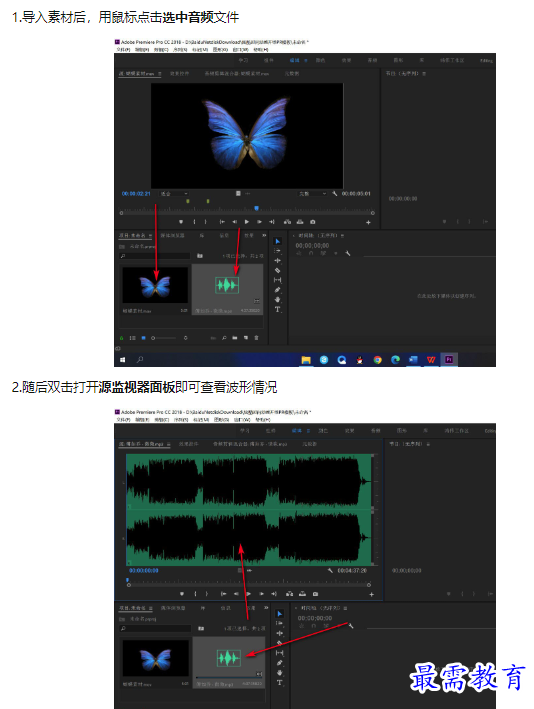Open 节目 program monitor panel menu, step 1 screenshot

(x=424, y=73)
